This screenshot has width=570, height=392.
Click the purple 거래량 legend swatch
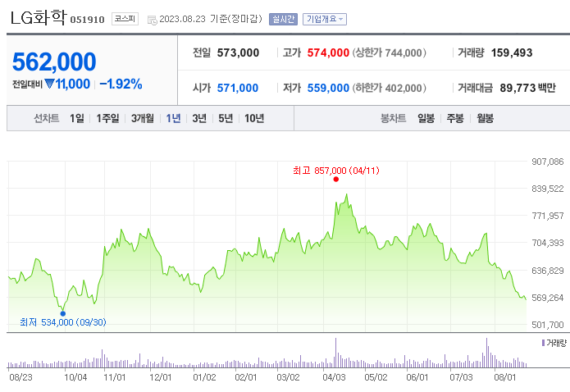pos(543,343)
